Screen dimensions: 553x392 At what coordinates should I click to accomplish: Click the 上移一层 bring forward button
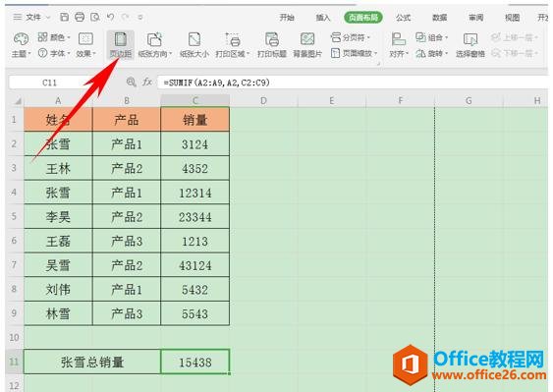coord(515,37)
